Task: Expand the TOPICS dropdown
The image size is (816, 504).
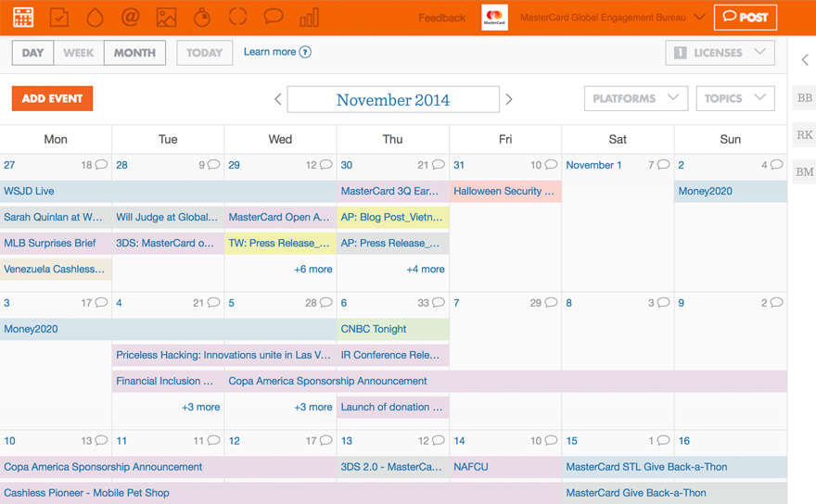Action: (735, 98)
